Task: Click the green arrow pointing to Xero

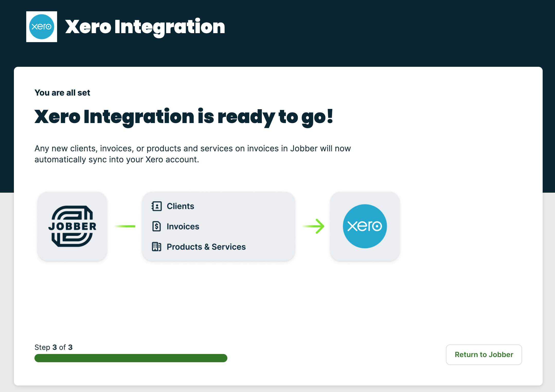Action: pos(314,226)
